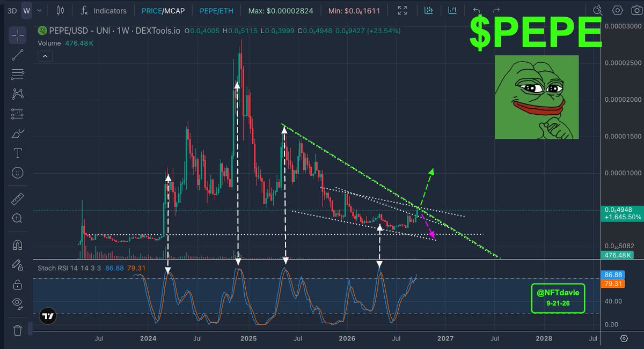Open the XABCD pattern tools
This screenshot has height=349, width=644.
(18, 94)
